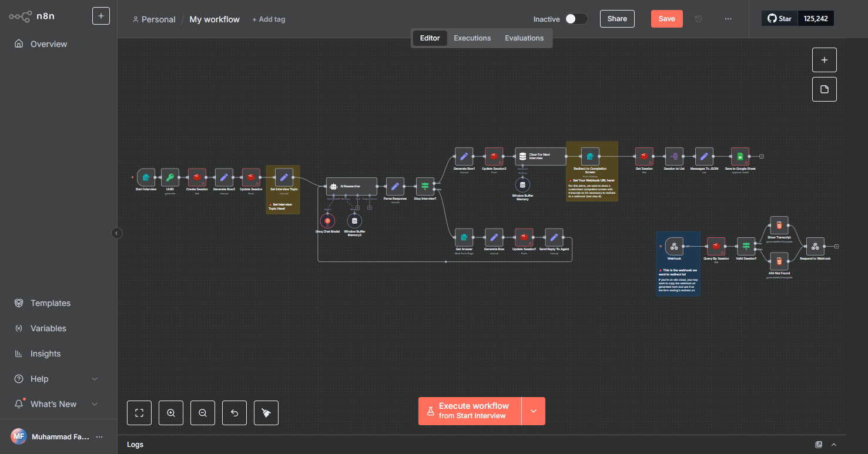Screen dimensions: 868x454
Task: Expand the Logs panel chevron
Action: point(833,445)
